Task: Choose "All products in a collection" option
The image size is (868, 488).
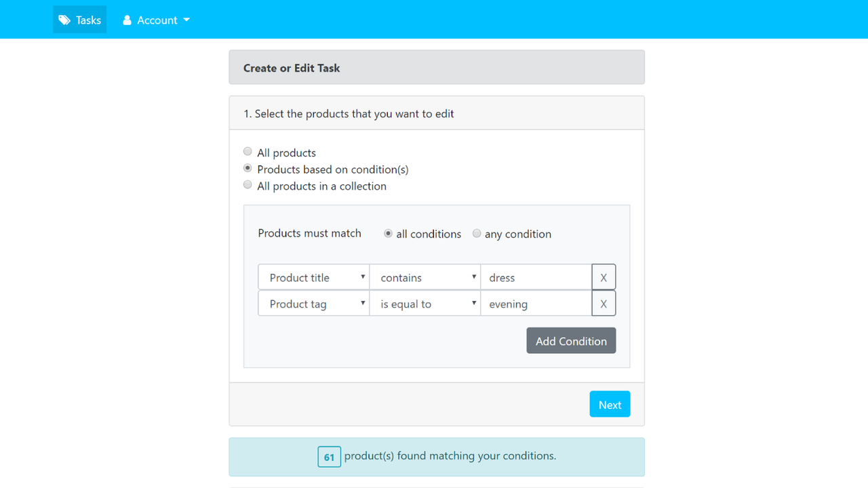Action: (x=248, y=184)
